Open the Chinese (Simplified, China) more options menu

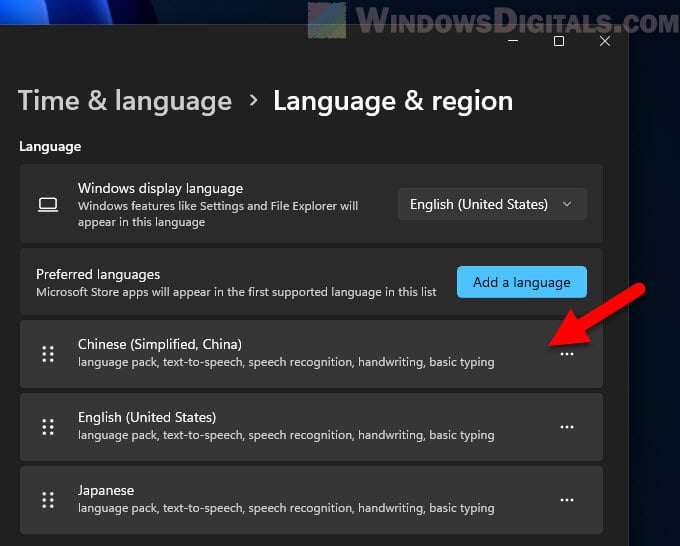(x=566, y=354)
